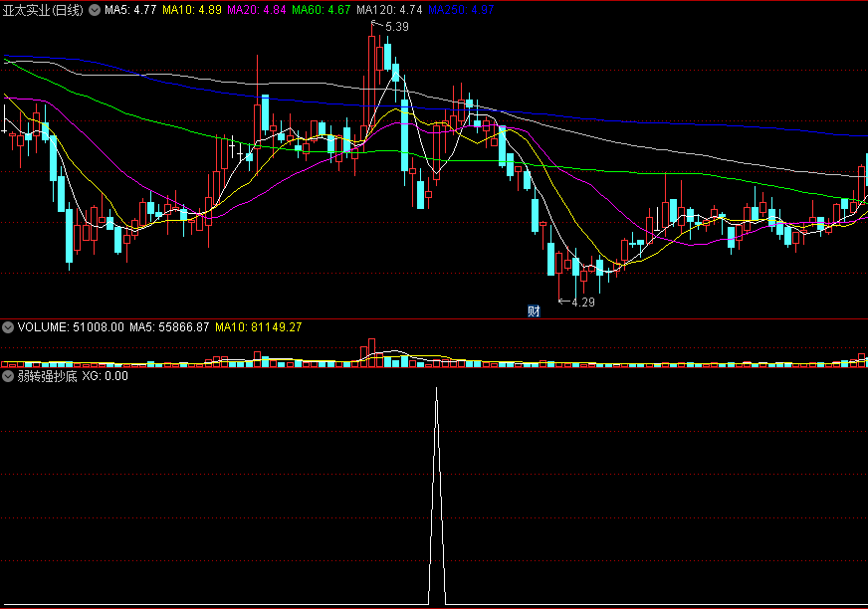Click the white XG signal spike
The width and height of the screenshot is (868, 609).
(x=437, y=496)
